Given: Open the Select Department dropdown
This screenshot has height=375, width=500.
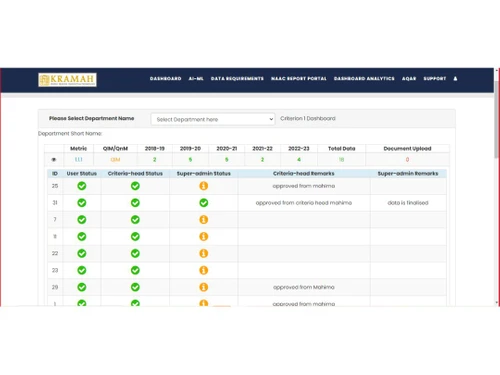Looking at the screenshot, I should [213, 119].
